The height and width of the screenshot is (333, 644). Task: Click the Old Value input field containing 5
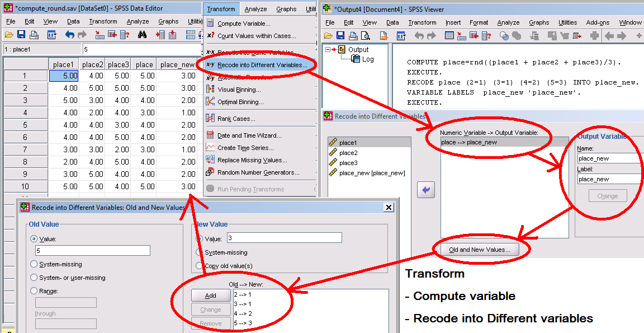pos(92,251)
